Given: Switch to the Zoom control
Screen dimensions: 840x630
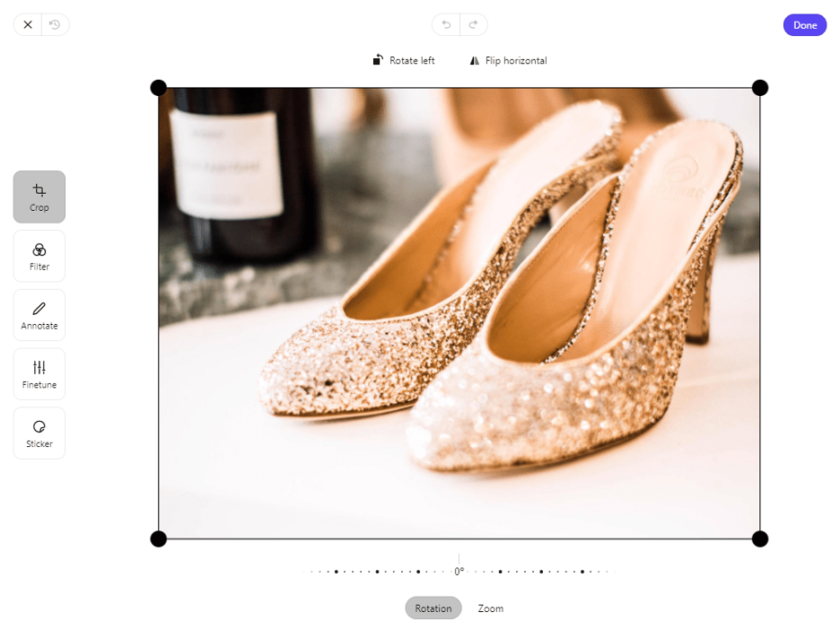Looking at the screenshot, I should [x=490, y=608].
